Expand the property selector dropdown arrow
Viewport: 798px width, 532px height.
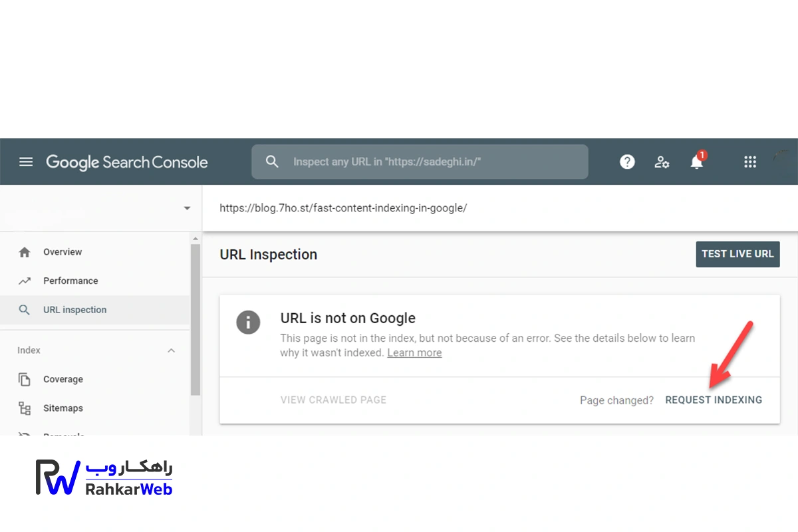[187, 208]
